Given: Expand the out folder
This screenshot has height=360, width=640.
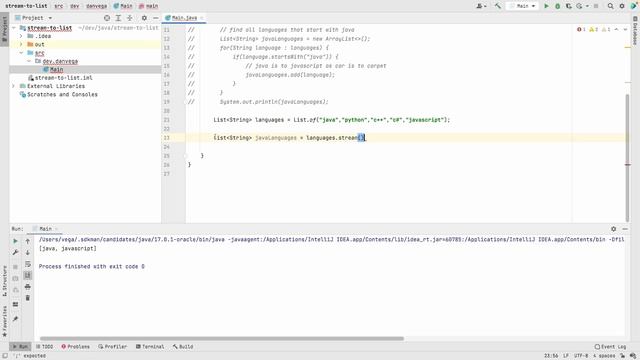Looking at the screenshot, I should [21, 44].
